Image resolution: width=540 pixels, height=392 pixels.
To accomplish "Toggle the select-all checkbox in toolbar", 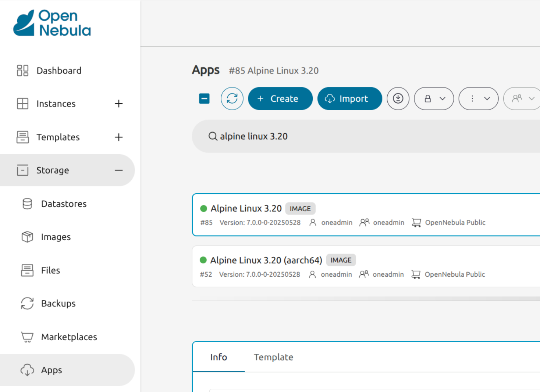I will [204, 98].
